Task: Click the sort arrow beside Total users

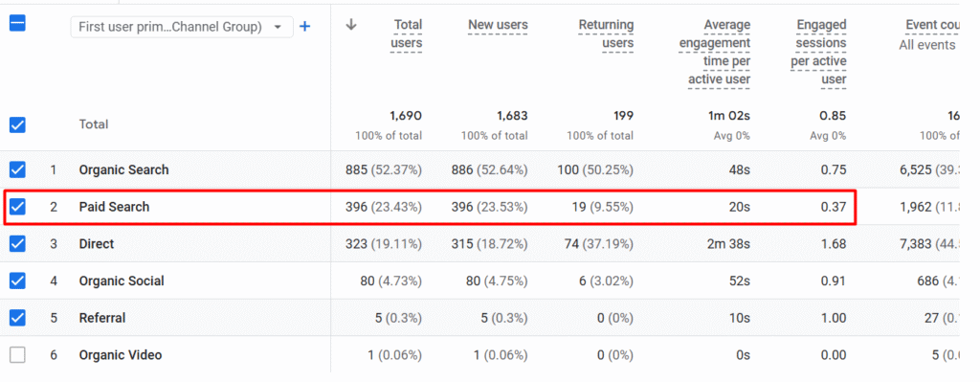Action: point(351,25)
